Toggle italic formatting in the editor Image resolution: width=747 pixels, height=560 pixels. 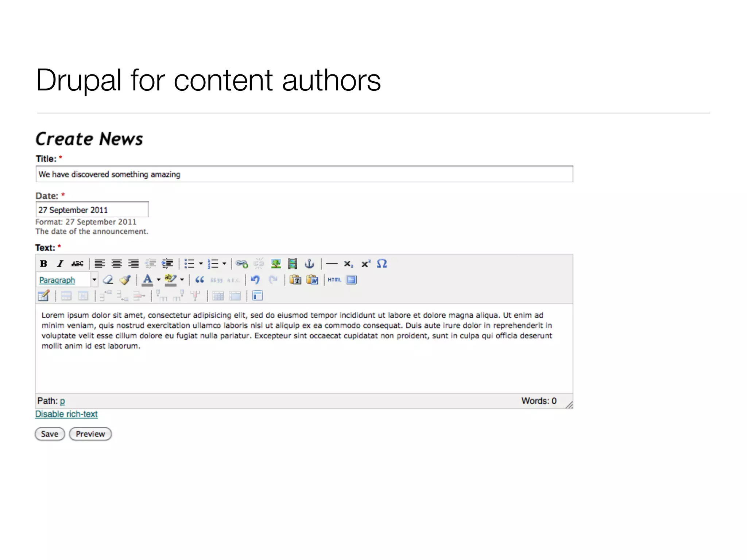tap(60, 264)
